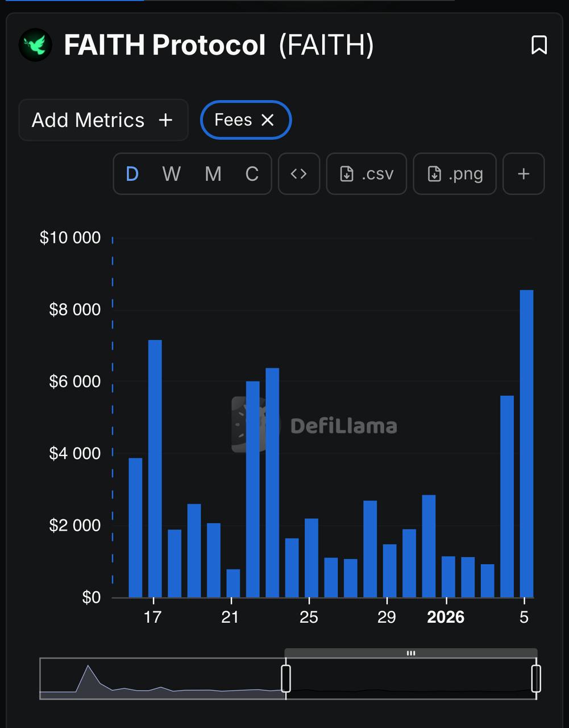Click the plus button beside .png

click(x=524, y=174)
